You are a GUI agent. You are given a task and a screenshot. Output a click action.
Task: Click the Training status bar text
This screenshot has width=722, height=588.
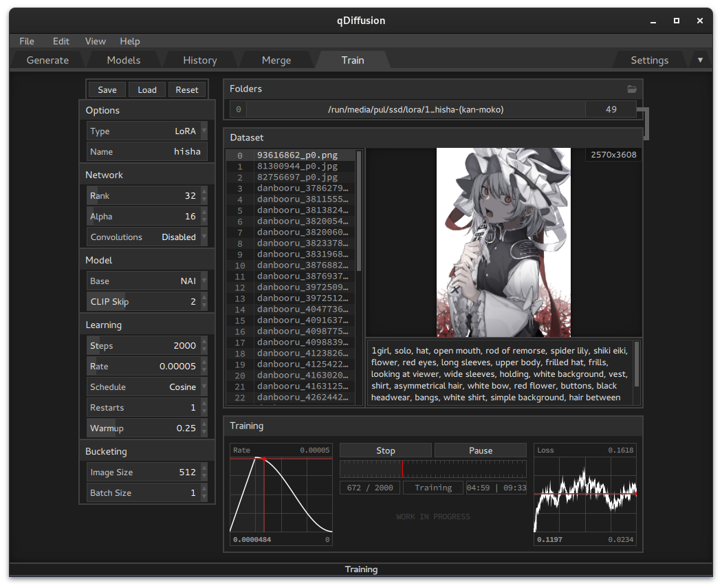(361, 569)
